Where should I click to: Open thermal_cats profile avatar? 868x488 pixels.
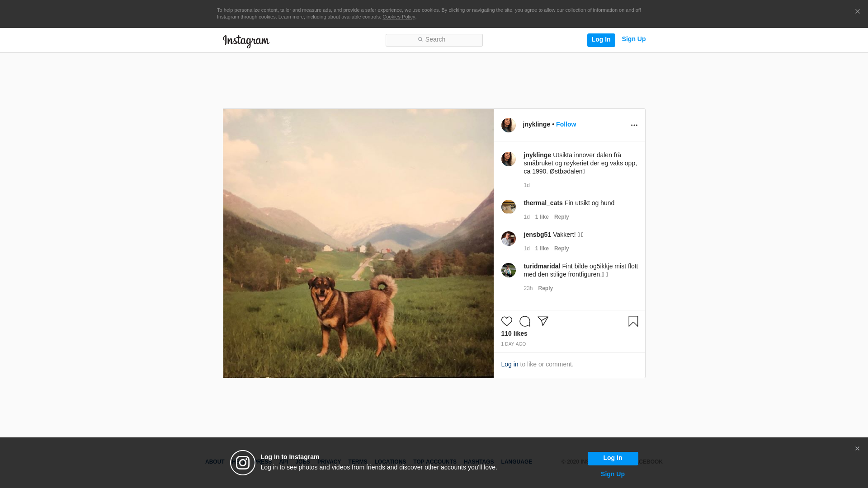(508, 207)
